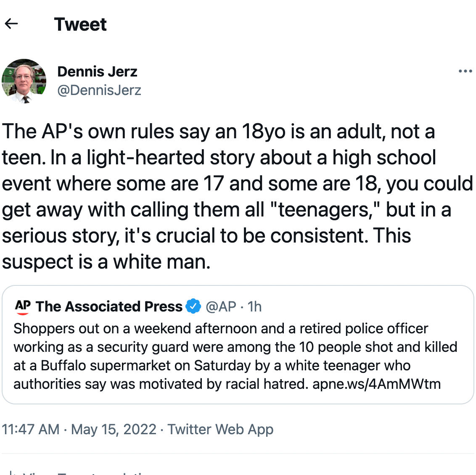The height and width of the screenshot is (475, 476).
Task: Click the back arrow icon
Action: coord(11,24)
